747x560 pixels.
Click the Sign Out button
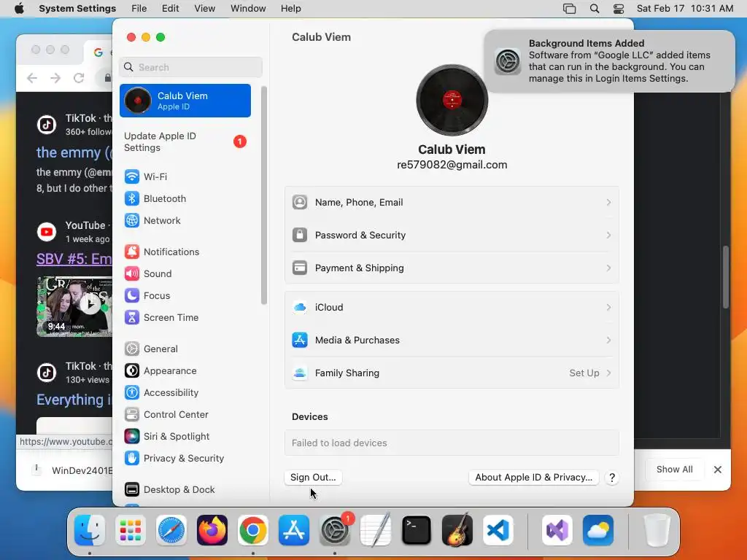tap(313, 478)
